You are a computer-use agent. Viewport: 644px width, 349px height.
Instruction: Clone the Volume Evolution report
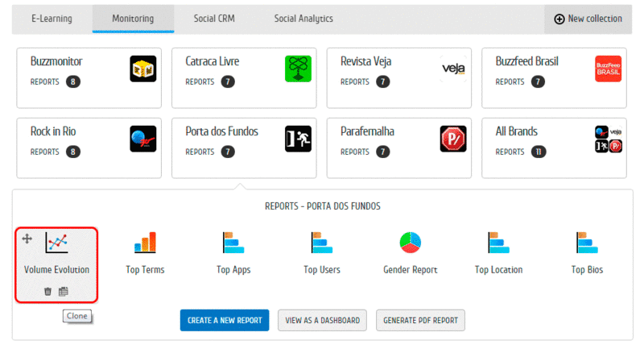point(64,291)
